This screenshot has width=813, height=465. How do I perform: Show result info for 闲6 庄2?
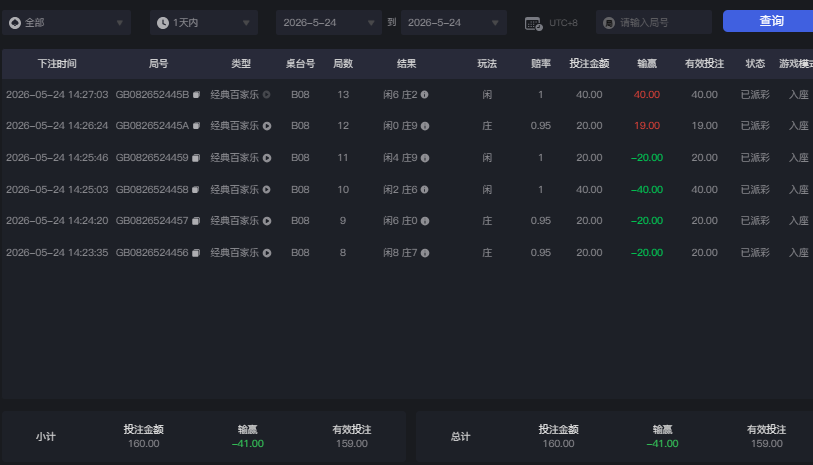pos(425,95)
